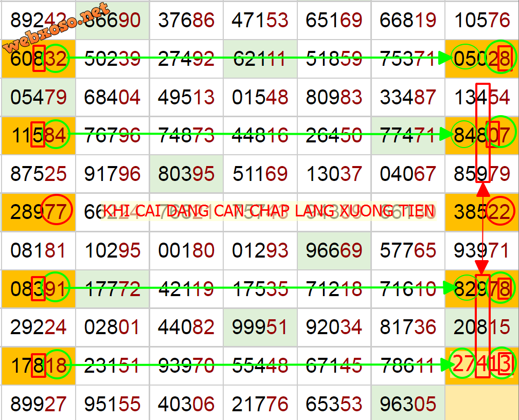This screenshot has width=519, height=420.
Task: Select the green-shaded cell 96669
Action: pos(334,250)
